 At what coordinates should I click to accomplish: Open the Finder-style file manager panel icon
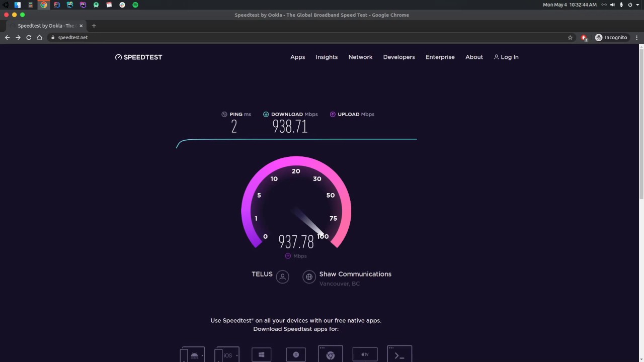click(x=18, y=5)
